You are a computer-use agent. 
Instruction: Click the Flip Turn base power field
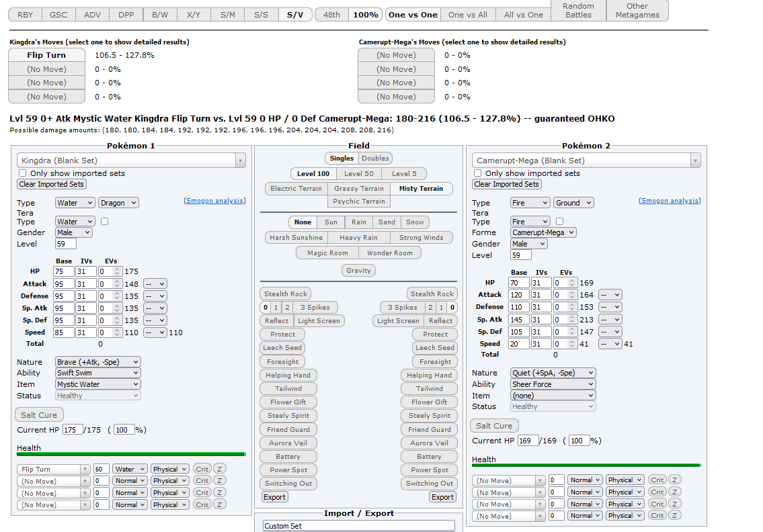102,470
